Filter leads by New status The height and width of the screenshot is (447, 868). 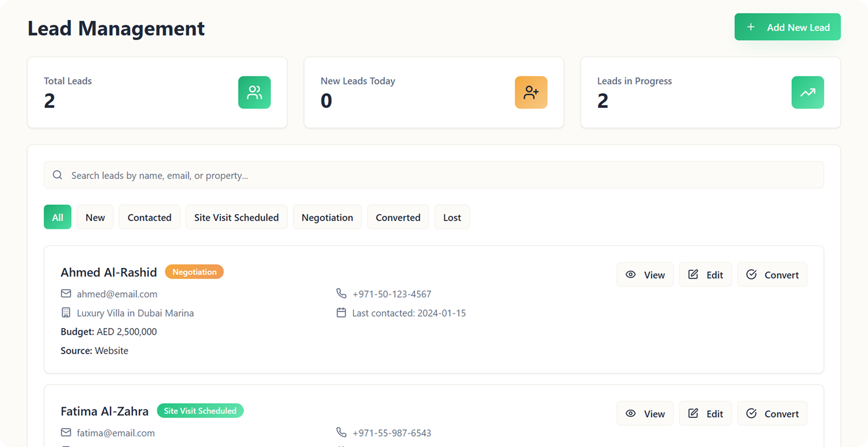(x=95, y=217)
